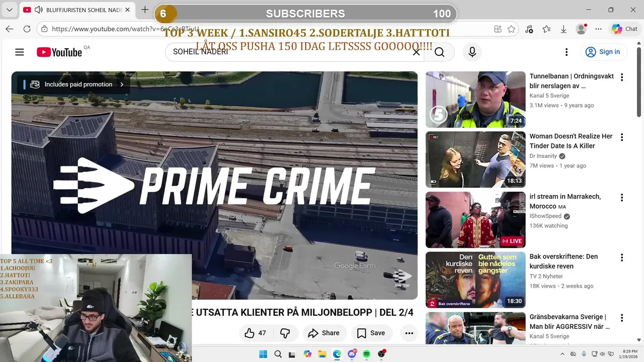Viewport: 644px width, 362px height.
Task: Reload the page with refresh icon
Action: tap(27, 29)
